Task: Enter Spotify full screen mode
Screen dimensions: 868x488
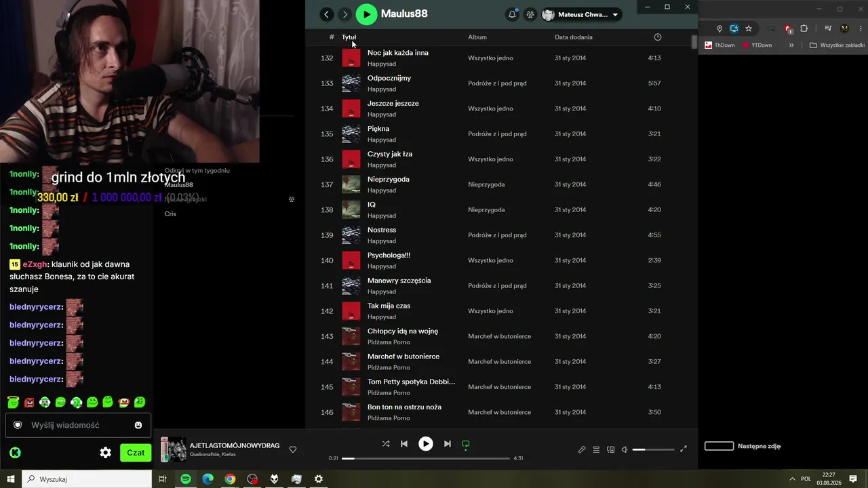Action: coord(684,449)
